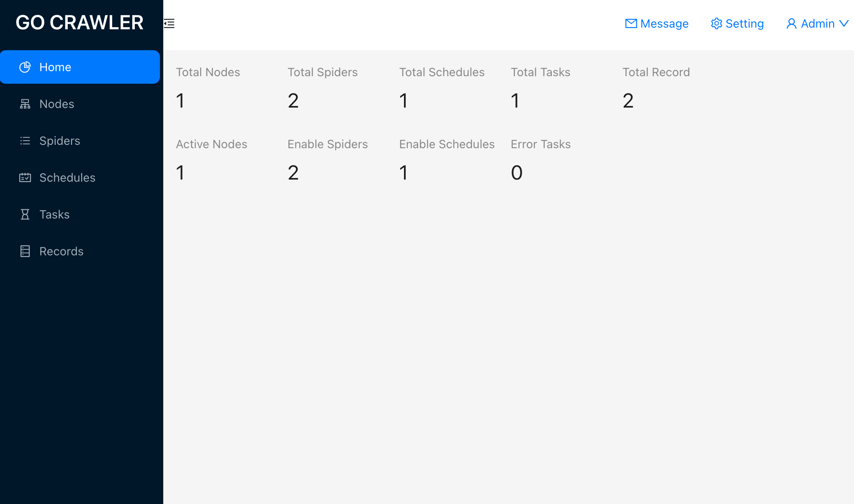The height and width of the screenshot is (504, 854).
Task: Click the Records database icon
Action: click(x=25, y=251)
